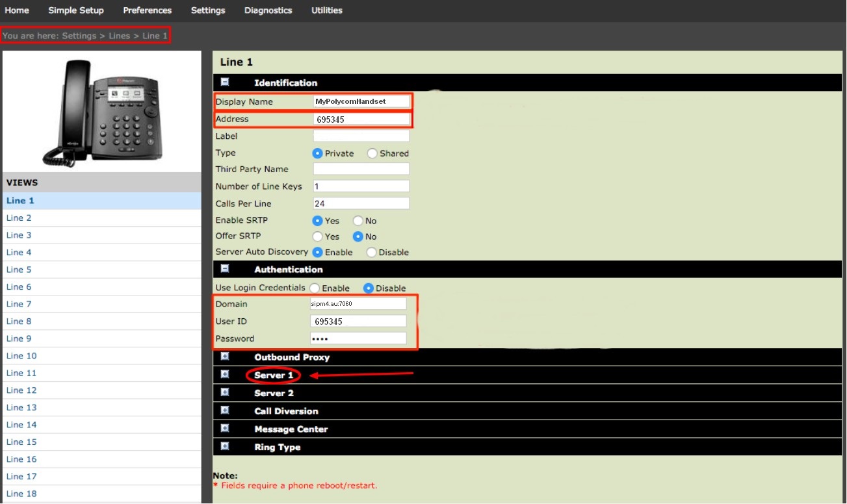847x504 pixels.
Task: Open the Utilities menu
Action: click(326, 10)
